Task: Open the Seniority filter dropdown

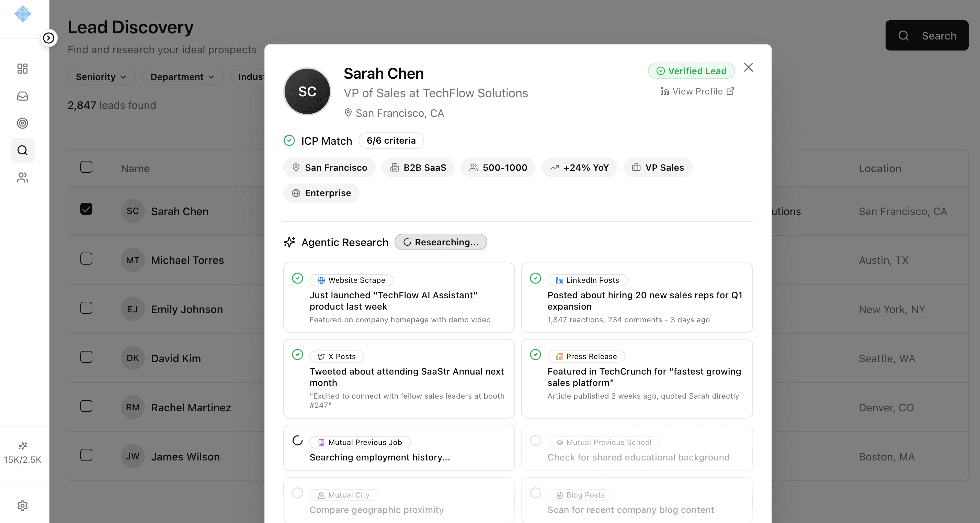Action: (x=102, y=77)
